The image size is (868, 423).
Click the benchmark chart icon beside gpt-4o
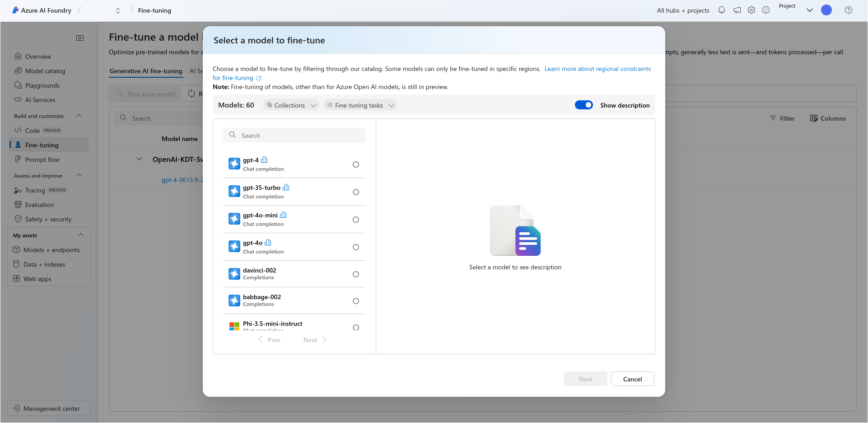(x=268, y=242)
